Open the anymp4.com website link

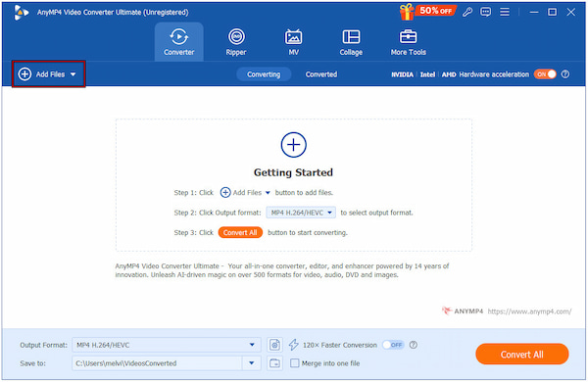(529, 311)
